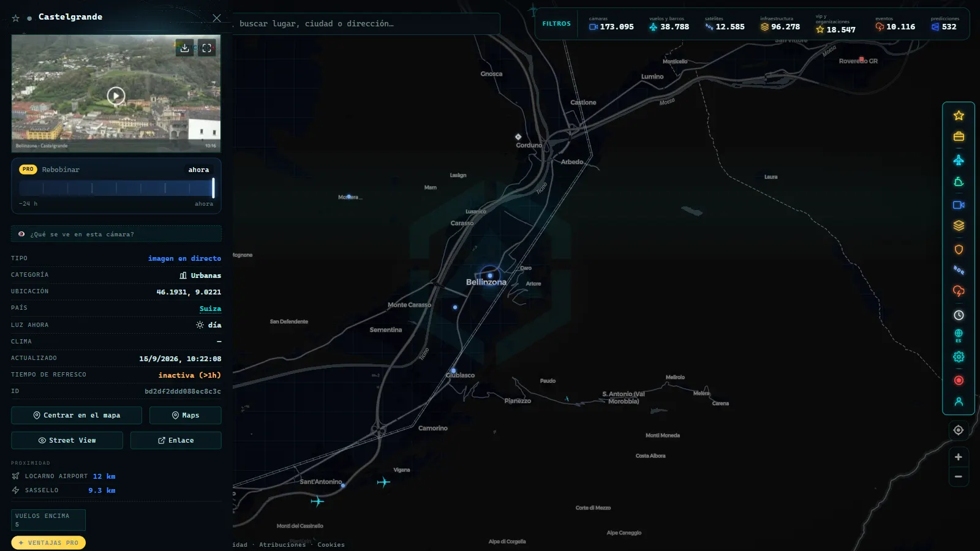This screenshot has height=551, width=980.
Task: Expand camera preview to fullscreen
Action: pyautogui.click(x=207, y=48)
